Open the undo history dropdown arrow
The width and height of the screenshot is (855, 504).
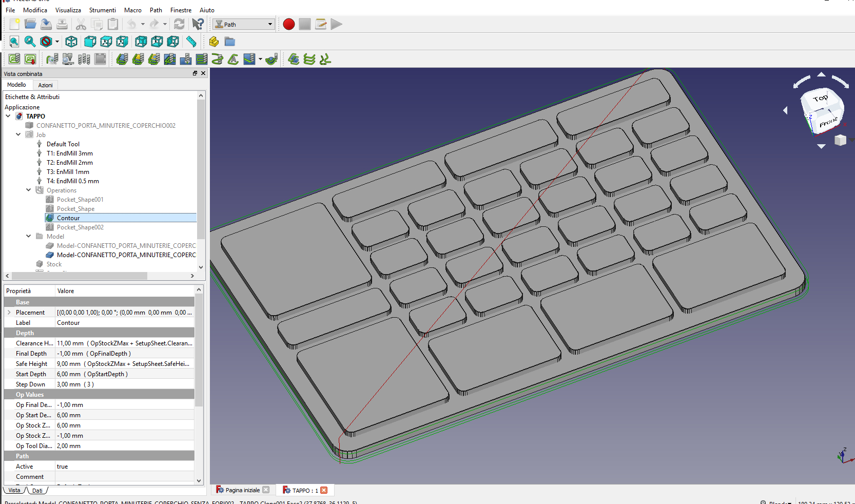click(x=143, y=24)
